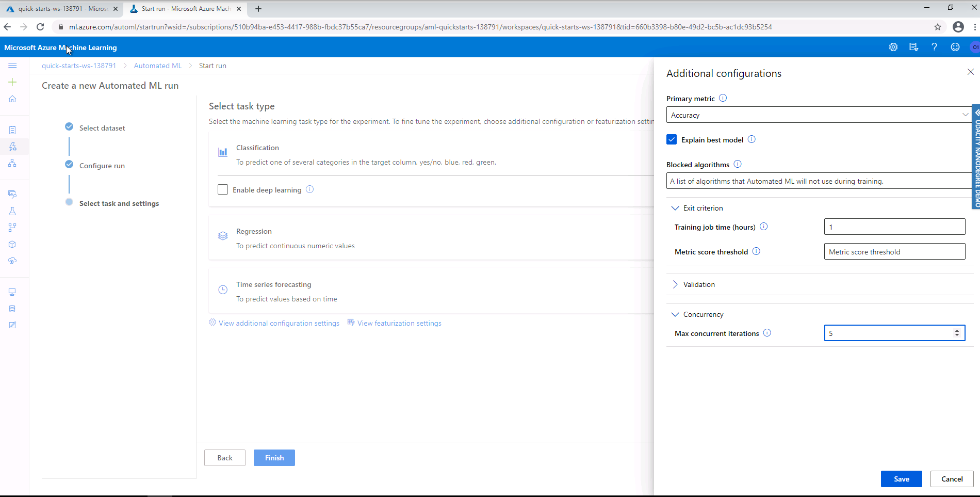Open the Pipelines sidebar icon

12,228
